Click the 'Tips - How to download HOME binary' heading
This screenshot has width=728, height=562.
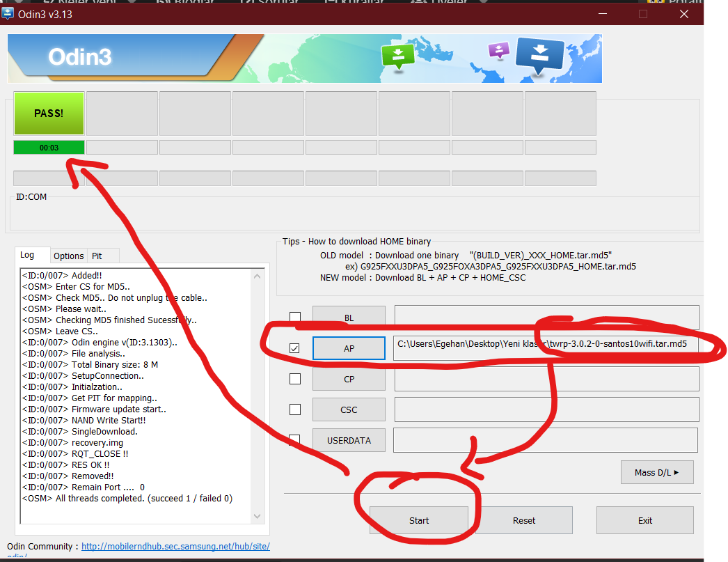[356, 242]
